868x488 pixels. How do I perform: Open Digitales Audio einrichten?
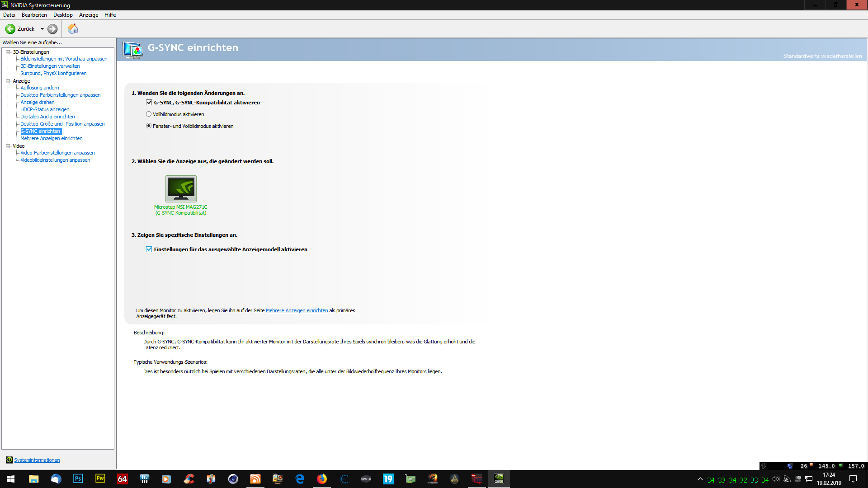47,117
